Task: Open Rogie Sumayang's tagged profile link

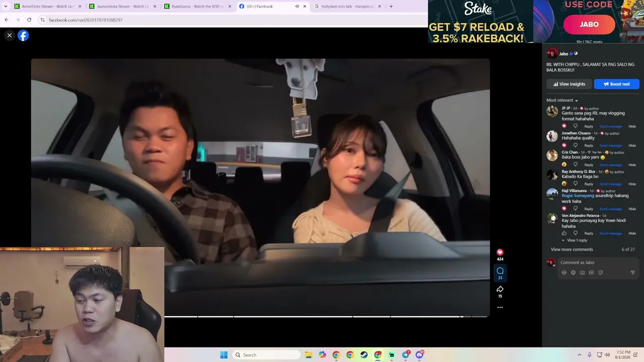Action: 578,196
